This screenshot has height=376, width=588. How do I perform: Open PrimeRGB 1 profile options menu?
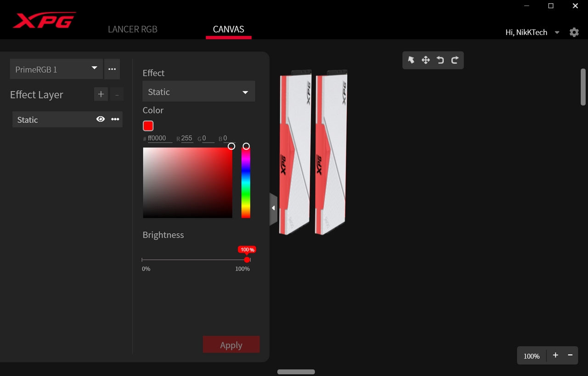[112, 69]
